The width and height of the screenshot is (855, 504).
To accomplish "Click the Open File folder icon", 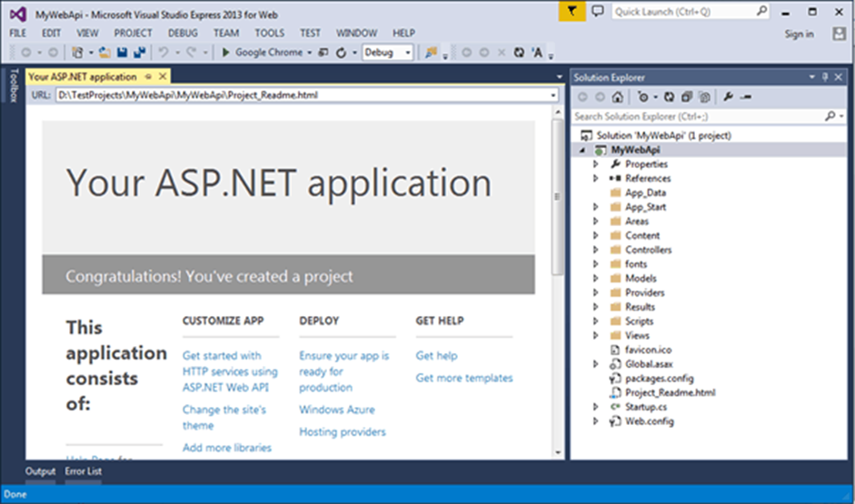I will coord(104,53).
